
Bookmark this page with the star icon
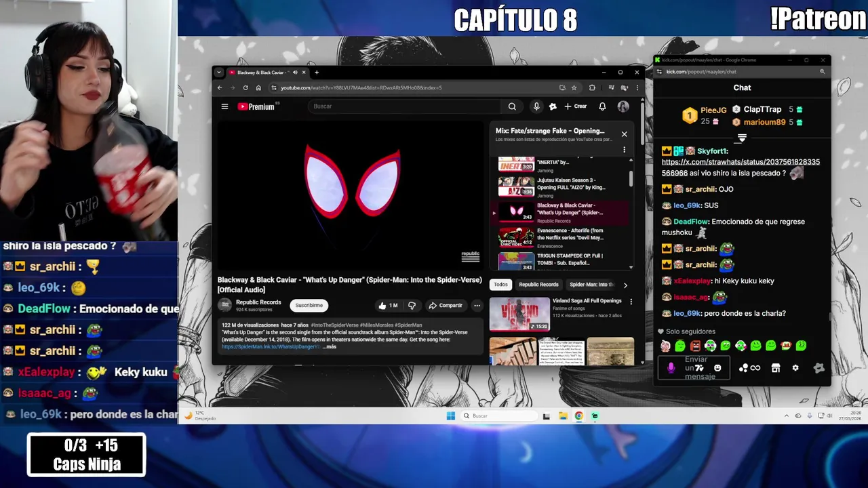pos(574,87)
